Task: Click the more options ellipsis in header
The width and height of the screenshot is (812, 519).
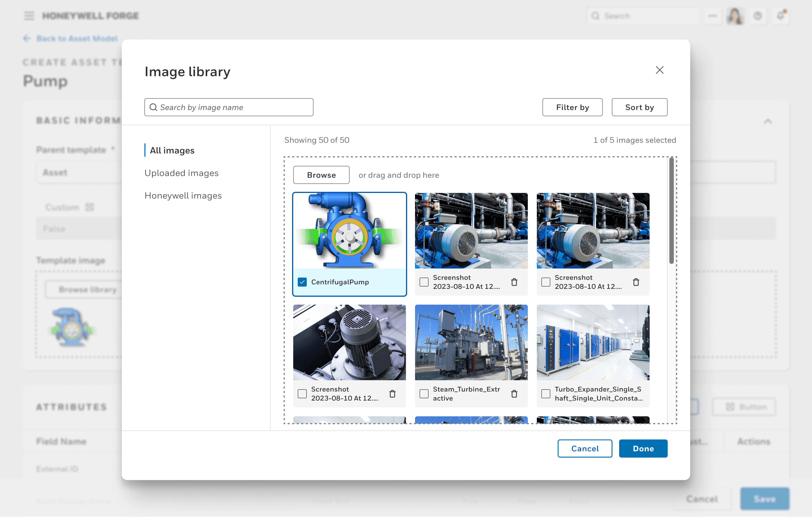Action: pyautogui.click(x=712, y=16)
